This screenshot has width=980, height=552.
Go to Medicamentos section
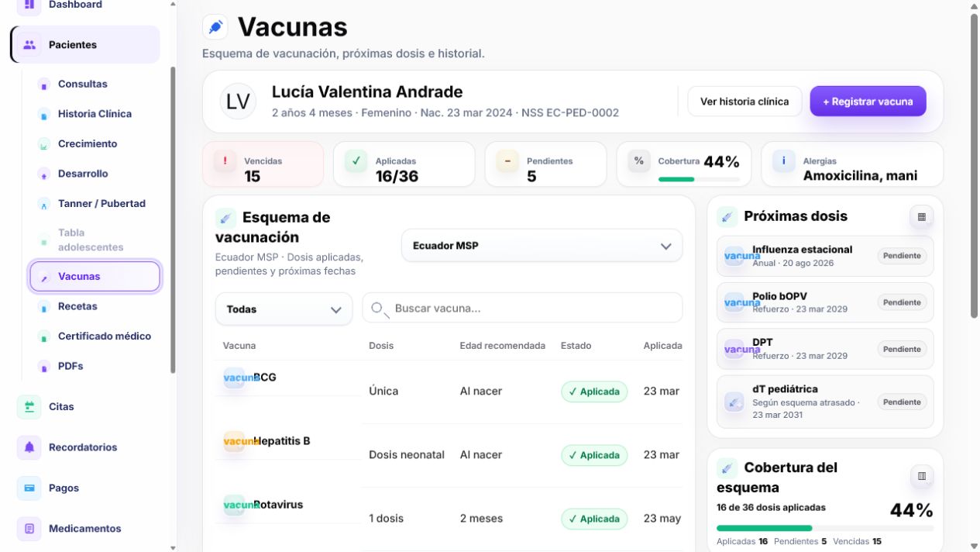(85, 529)
